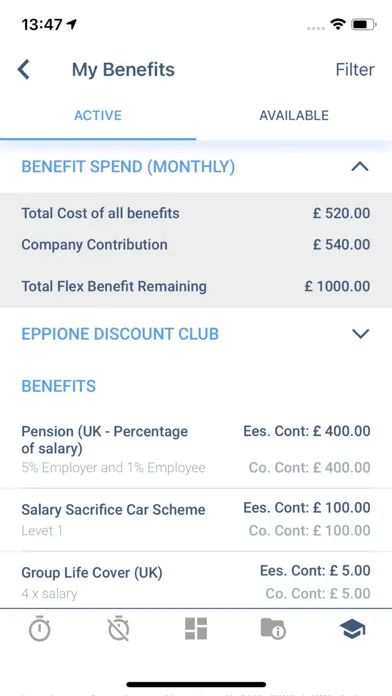
Task: Tap the location arrow in status bar
Action: click(71, 24)
